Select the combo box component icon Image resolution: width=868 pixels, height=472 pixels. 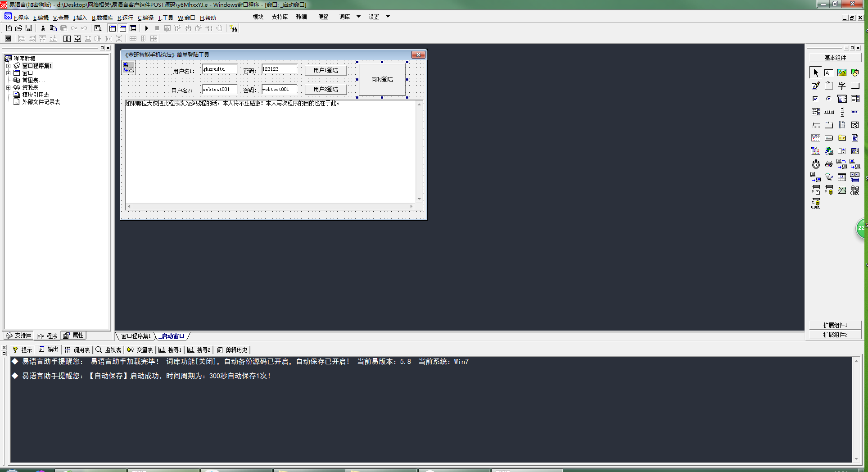(841, 99)
